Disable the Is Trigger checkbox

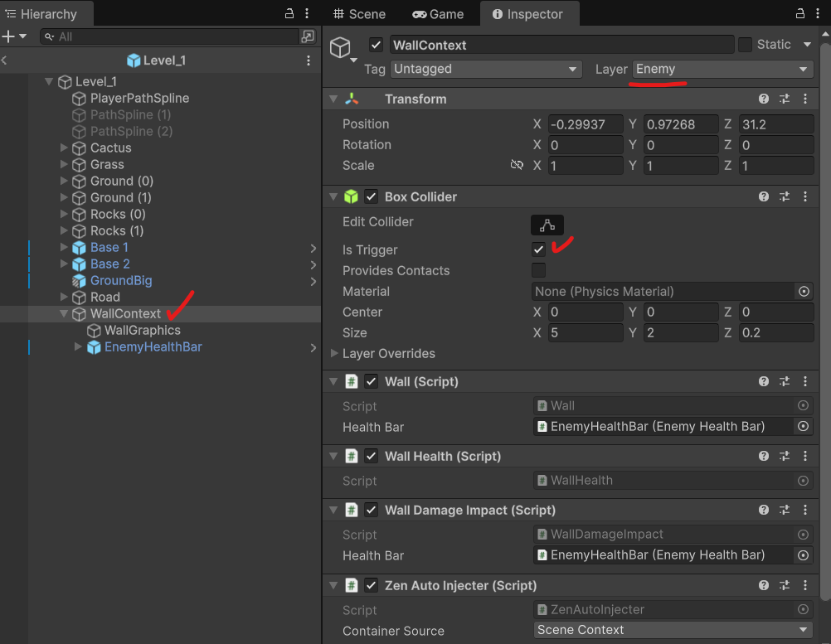[x=539, y=249]
